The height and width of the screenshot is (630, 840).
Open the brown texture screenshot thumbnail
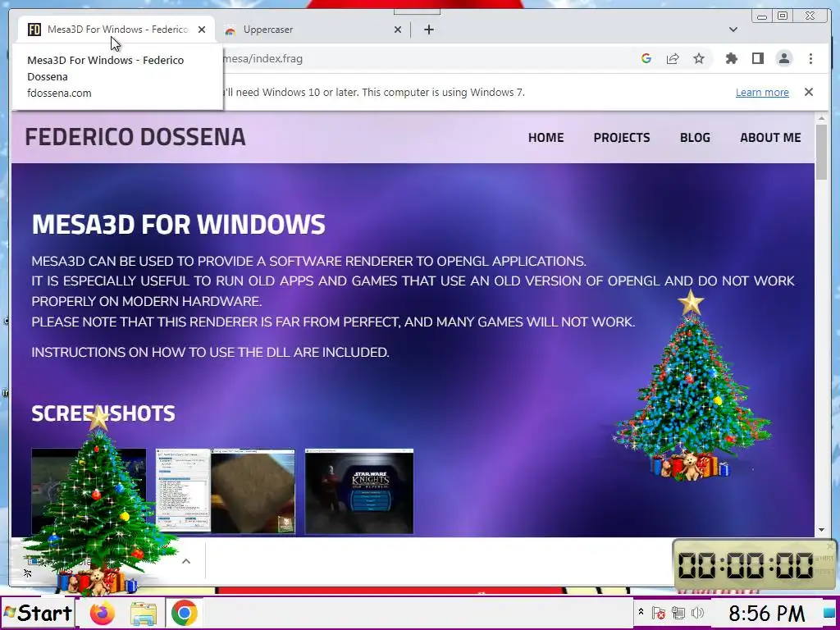253,491
